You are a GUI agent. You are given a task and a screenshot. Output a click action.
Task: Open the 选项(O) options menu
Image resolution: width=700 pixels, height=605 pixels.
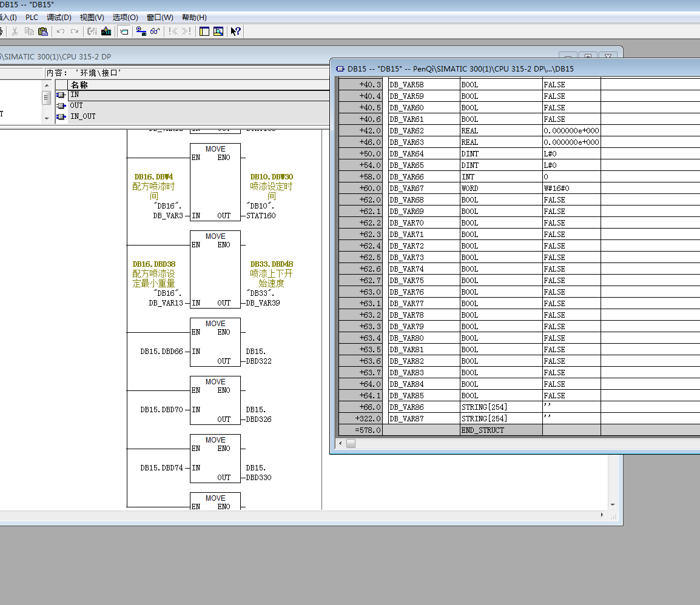point(125,18)
